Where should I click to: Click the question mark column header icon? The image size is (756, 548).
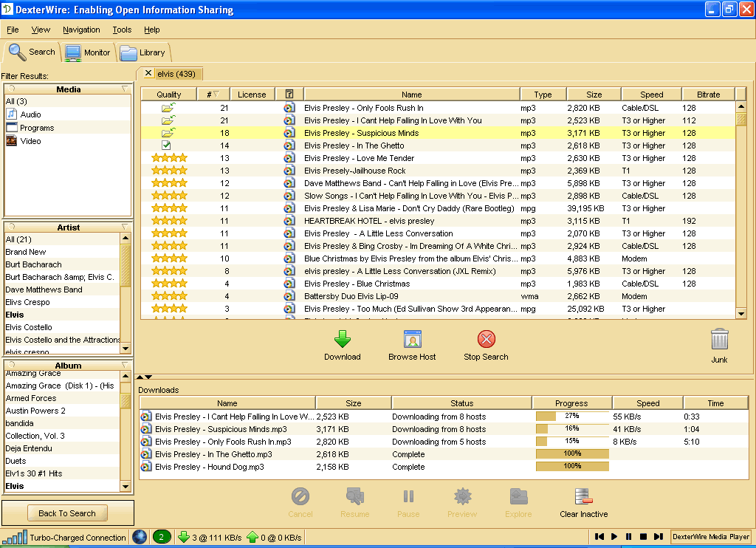coord(289,94)
